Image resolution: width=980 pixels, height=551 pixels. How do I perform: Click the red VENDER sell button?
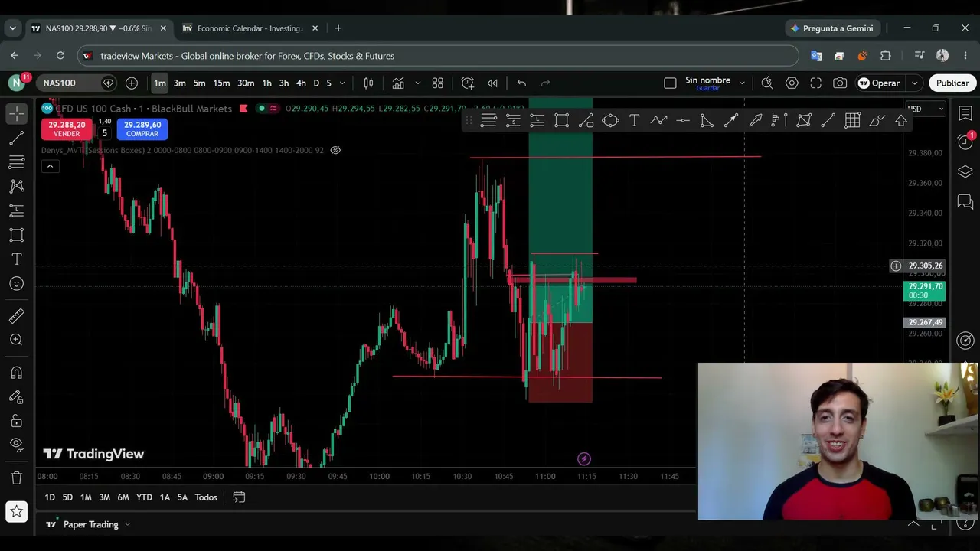point(66,129)
